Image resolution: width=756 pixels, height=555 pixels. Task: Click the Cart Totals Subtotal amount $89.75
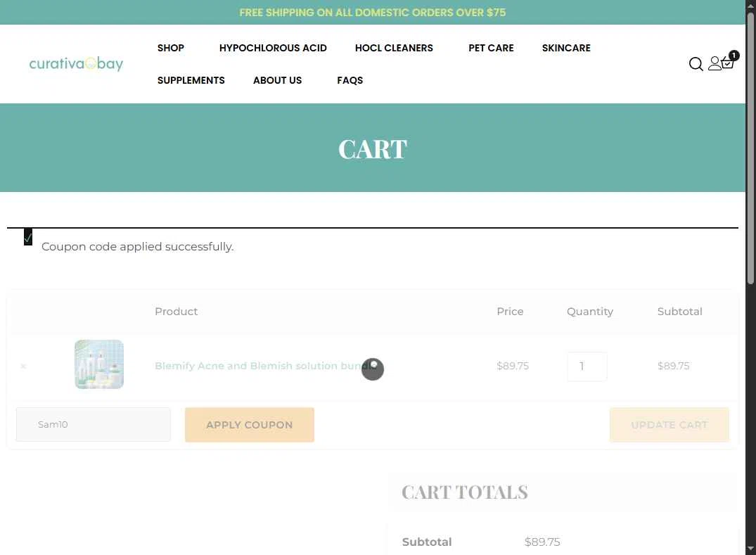[542, 542]
